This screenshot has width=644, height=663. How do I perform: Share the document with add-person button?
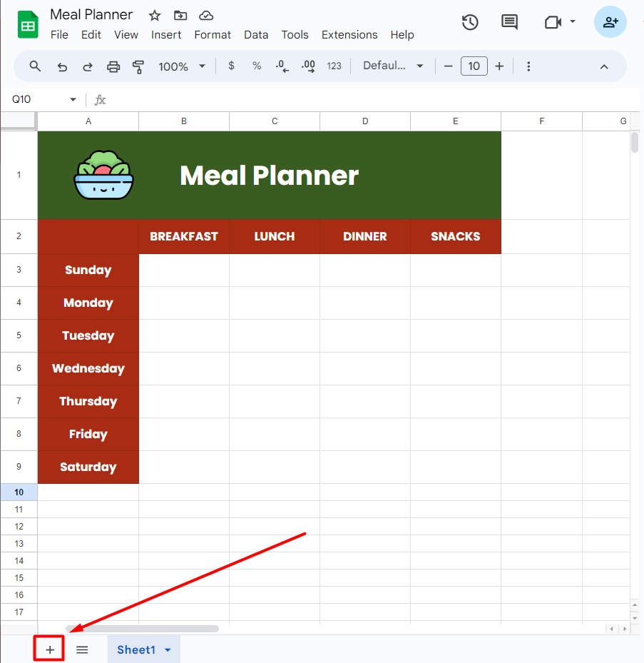610,22
